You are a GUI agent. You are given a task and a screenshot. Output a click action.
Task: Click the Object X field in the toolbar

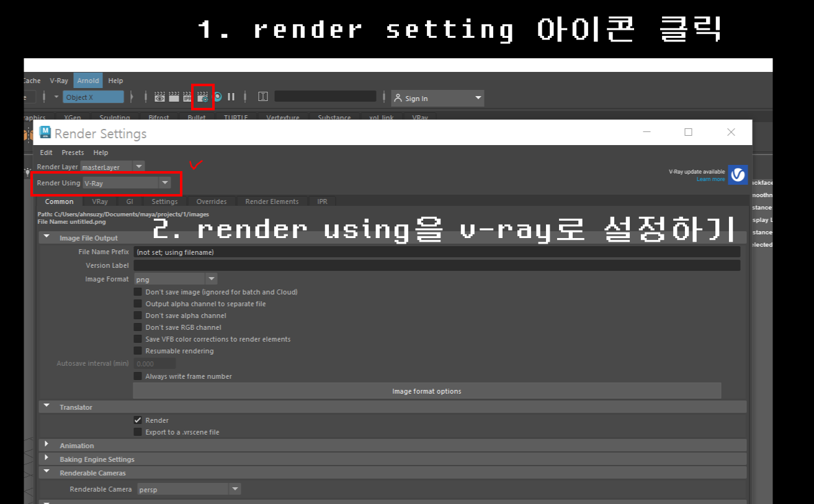[x=93, y=97]
